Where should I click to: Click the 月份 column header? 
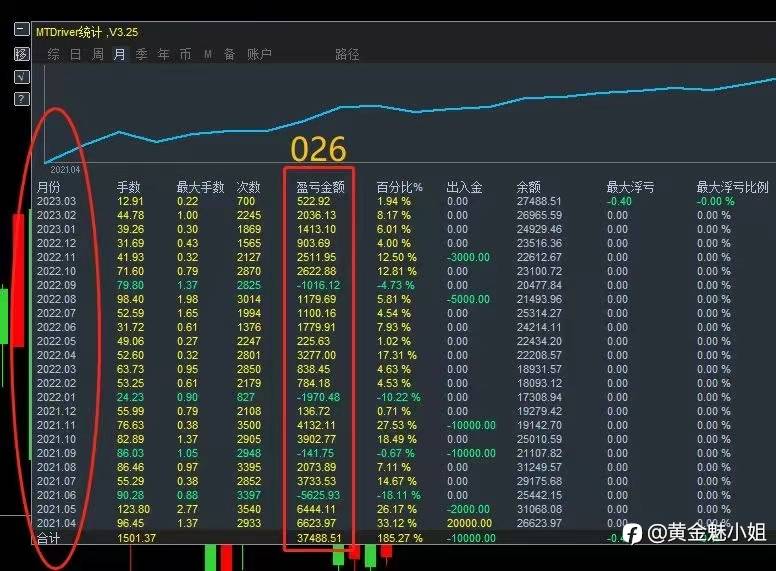48,187
